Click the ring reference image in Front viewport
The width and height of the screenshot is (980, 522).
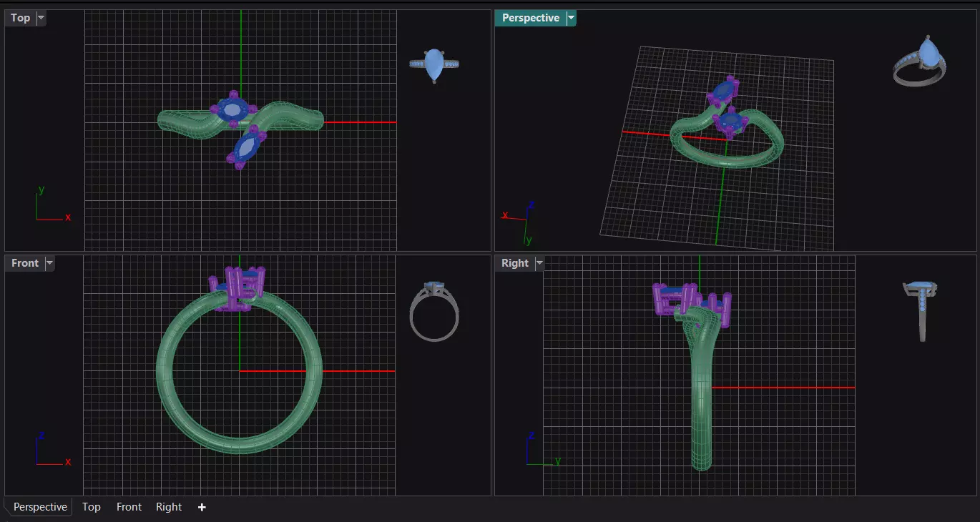pos(434,311)
